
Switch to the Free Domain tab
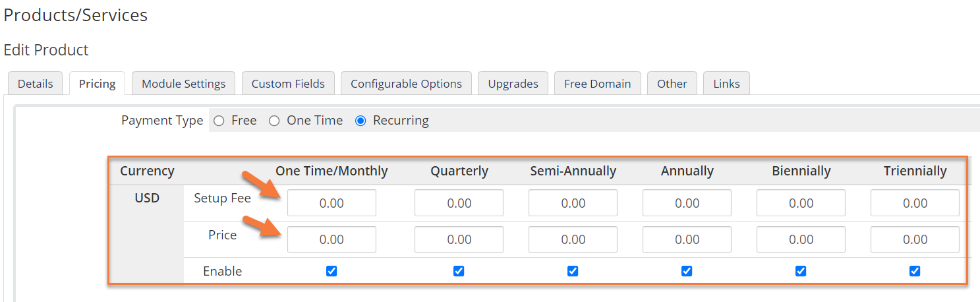[x=597, y=84]
